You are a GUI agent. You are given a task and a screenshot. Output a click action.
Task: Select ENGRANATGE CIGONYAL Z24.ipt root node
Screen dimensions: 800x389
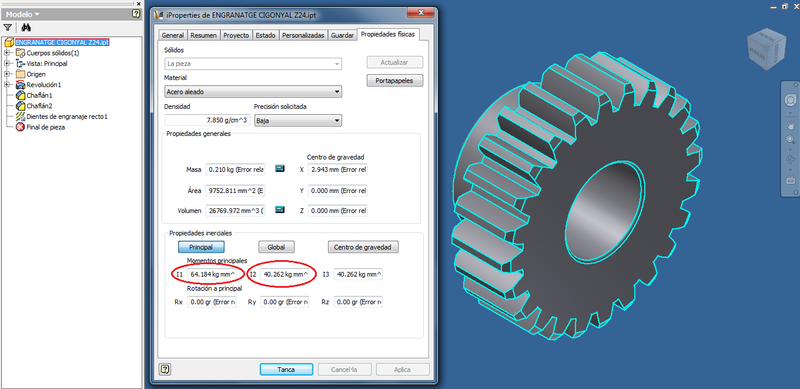coord(62,42)
